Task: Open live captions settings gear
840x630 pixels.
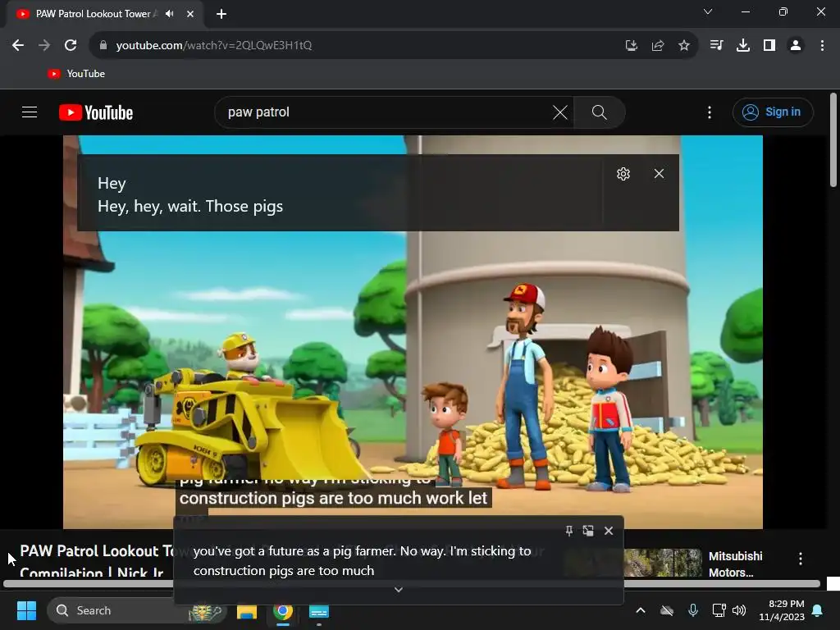Action: [623, 174]
